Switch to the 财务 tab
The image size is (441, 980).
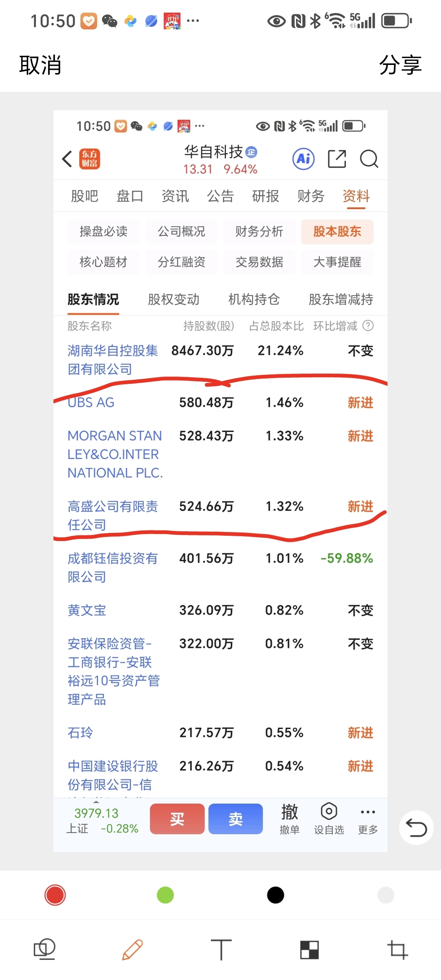click(311, 196)
